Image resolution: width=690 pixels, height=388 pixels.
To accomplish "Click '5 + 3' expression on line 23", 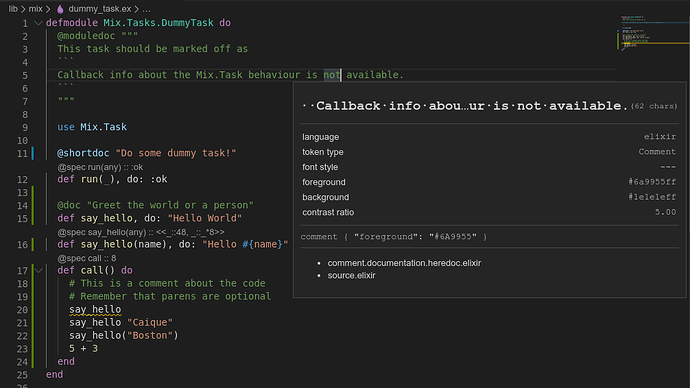I will (84, 348).
